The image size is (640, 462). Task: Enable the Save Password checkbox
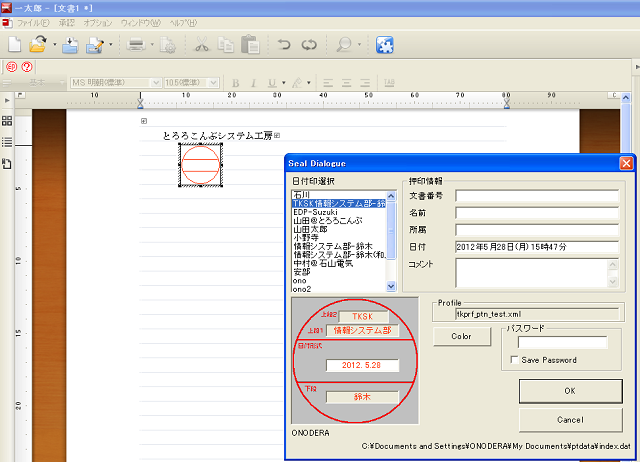tap(515, 360)
